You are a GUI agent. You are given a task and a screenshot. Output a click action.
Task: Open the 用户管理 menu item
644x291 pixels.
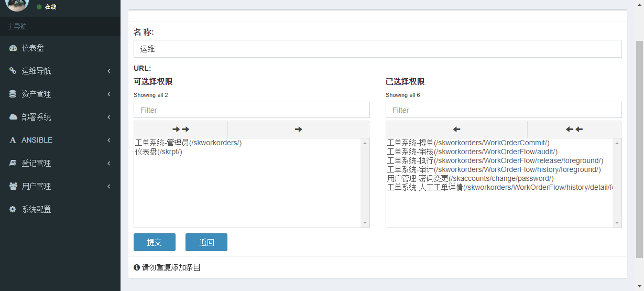[60, 187]
